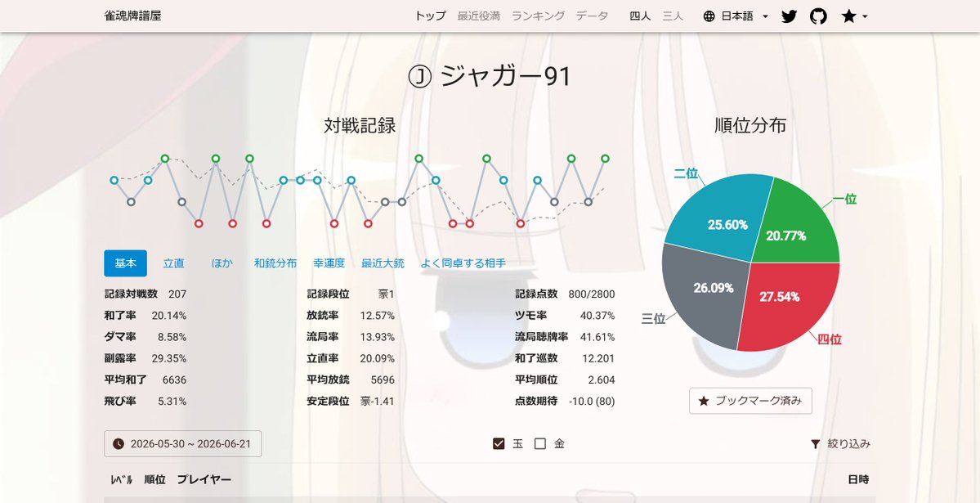
Task: Click the 放銃率 12.57% stat
Action: pos(351,316)
